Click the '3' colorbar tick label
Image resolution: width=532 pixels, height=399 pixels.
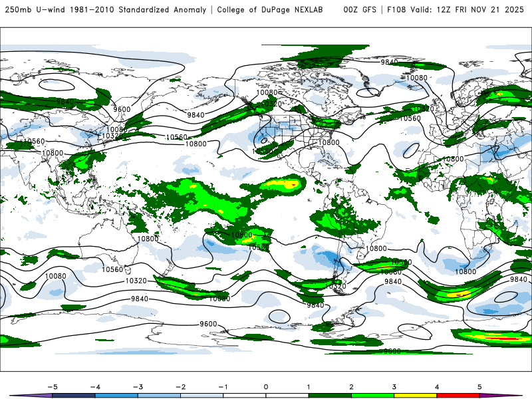(x=394, y=387)
